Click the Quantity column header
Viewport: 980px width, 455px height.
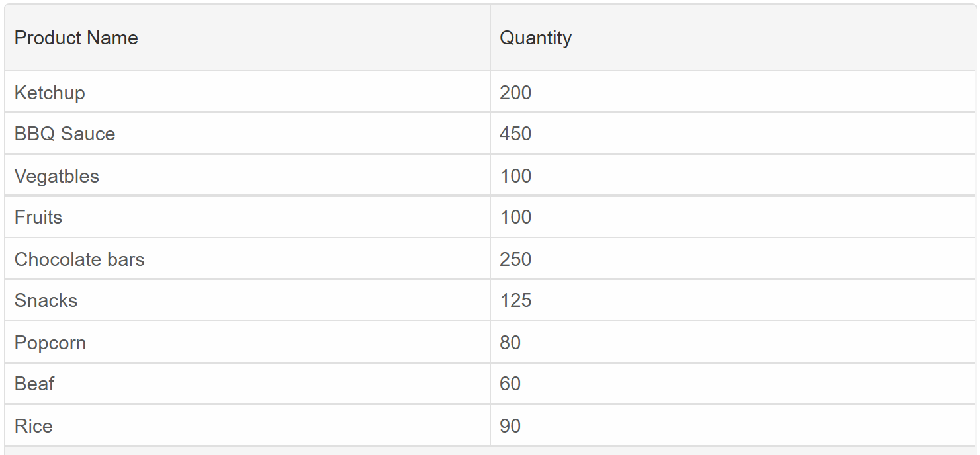(733, 38)
